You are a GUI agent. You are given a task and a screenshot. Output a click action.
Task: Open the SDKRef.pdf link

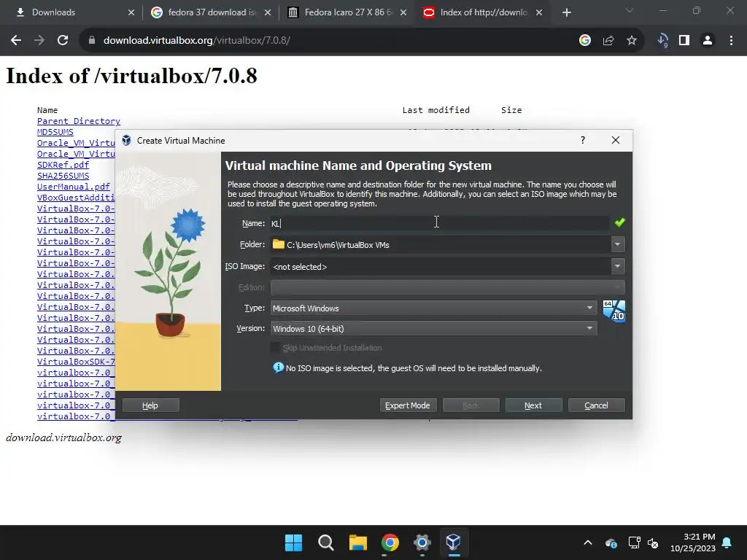click(63, 165)
